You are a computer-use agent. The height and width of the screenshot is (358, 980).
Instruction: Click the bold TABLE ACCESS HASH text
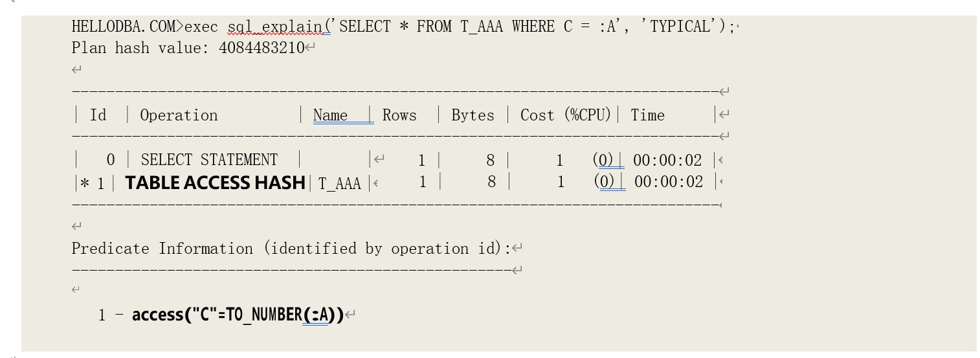coord(215,183)
